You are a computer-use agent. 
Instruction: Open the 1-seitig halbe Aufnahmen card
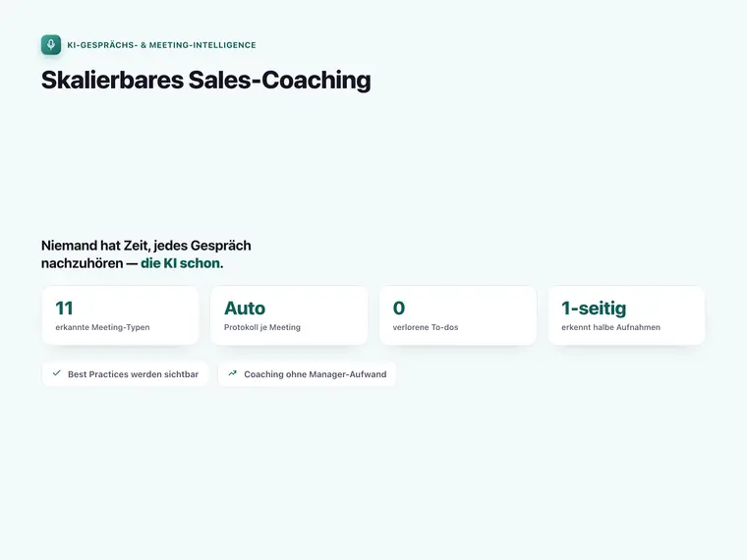pos(626,315)
